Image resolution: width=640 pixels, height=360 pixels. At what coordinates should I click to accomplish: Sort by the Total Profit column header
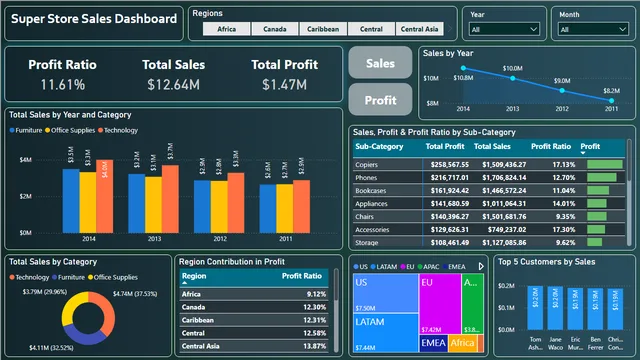444,147
